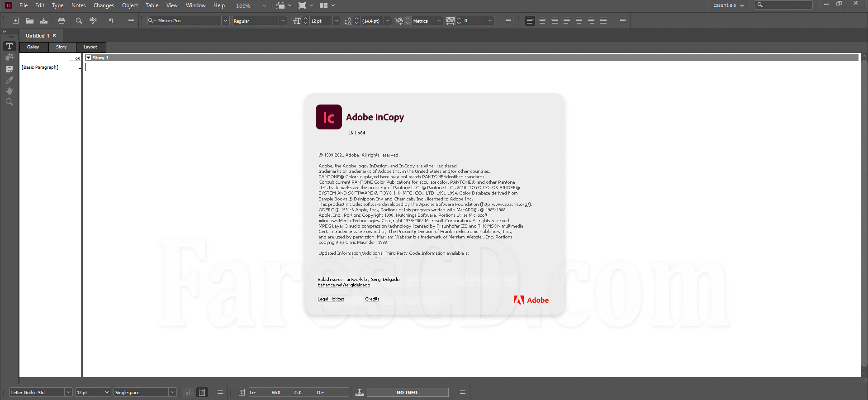This screenshot has width=868, height=400.
Task: Click the tracking stepper arrows
Action: coord(459,21)
